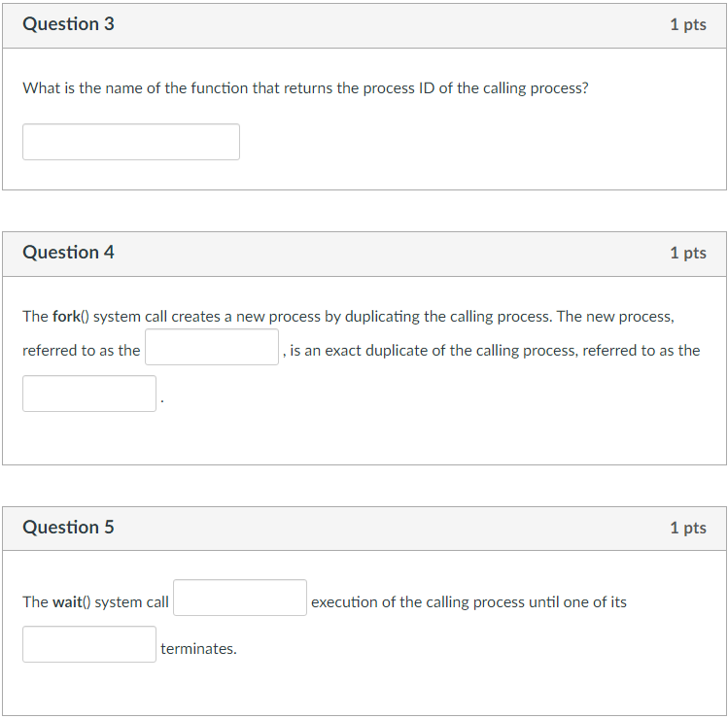Click the bold "fork" word in Question 4
This screenshot has width=728, height=719.
pyautogui.click(x=66, y=317)
